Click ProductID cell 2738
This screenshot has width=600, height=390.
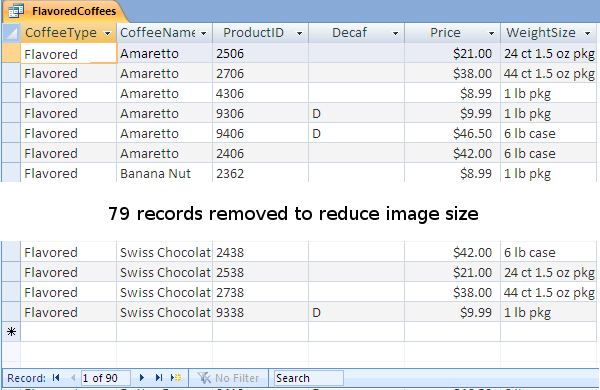click(261, 292)
